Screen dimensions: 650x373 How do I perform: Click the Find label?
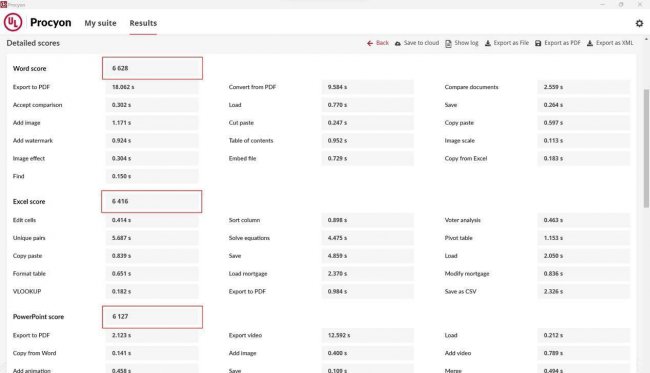18,176
